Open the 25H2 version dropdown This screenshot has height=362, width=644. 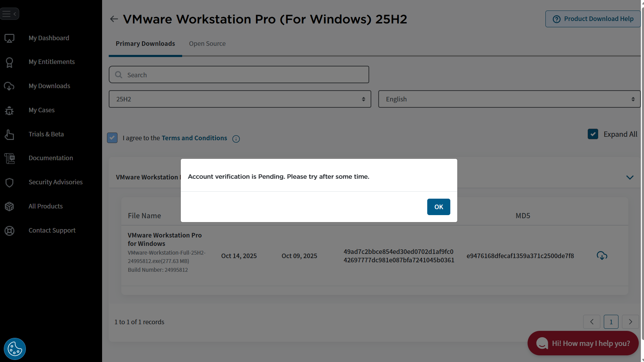[x=240, y=99]
